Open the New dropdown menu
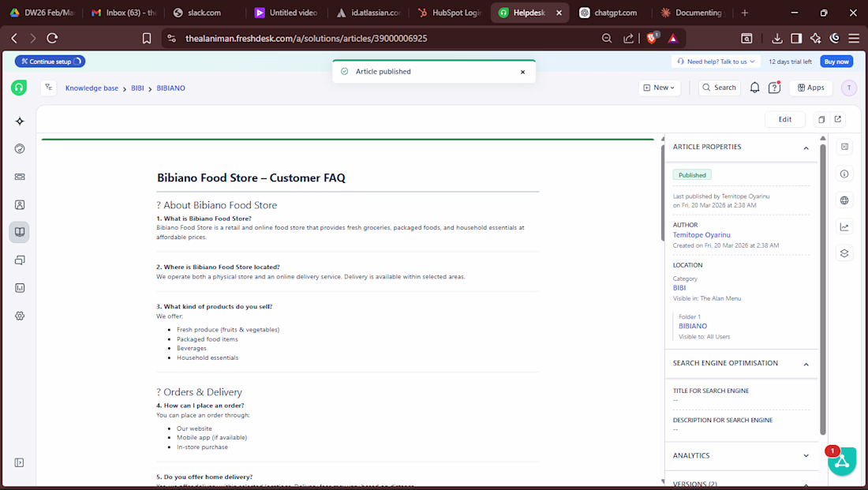The width and height of the screenshot is (868, 490). pos(659,88)
